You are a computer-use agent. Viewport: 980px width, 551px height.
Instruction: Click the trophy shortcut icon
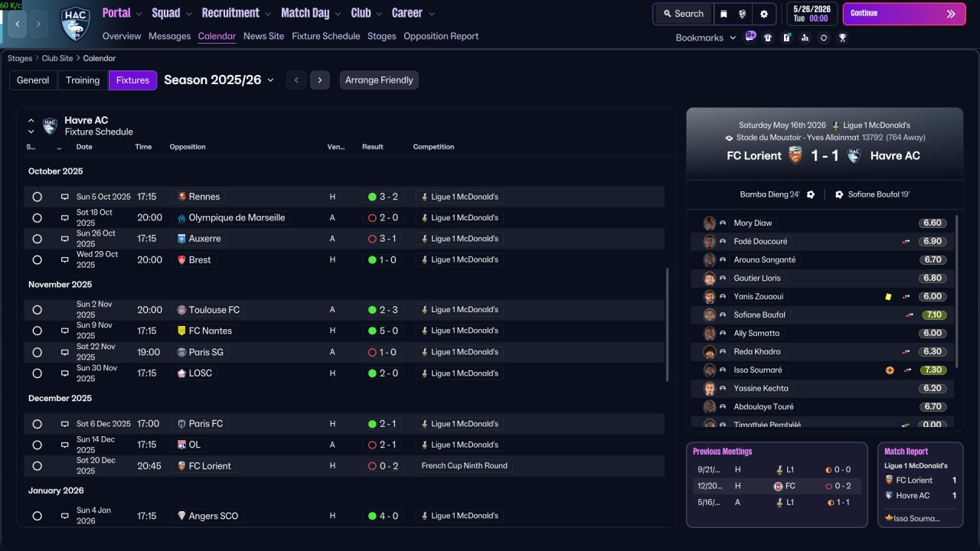tap(842, 37)
